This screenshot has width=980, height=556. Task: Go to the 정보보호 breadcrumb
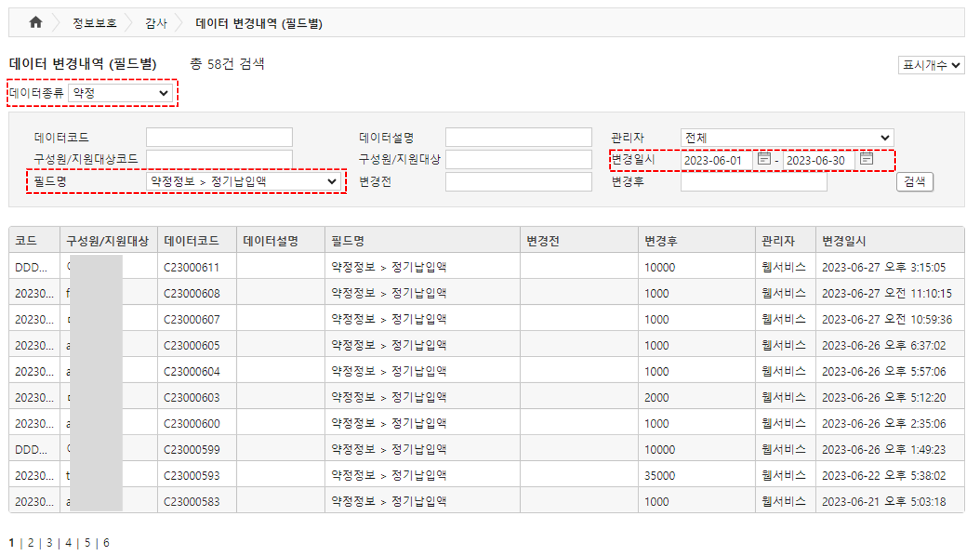(95, 23)
